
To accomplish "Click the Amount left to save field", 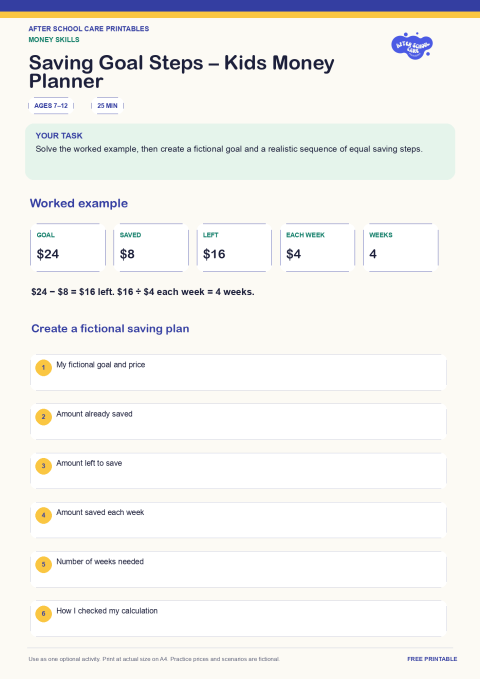I will point(238,471).
